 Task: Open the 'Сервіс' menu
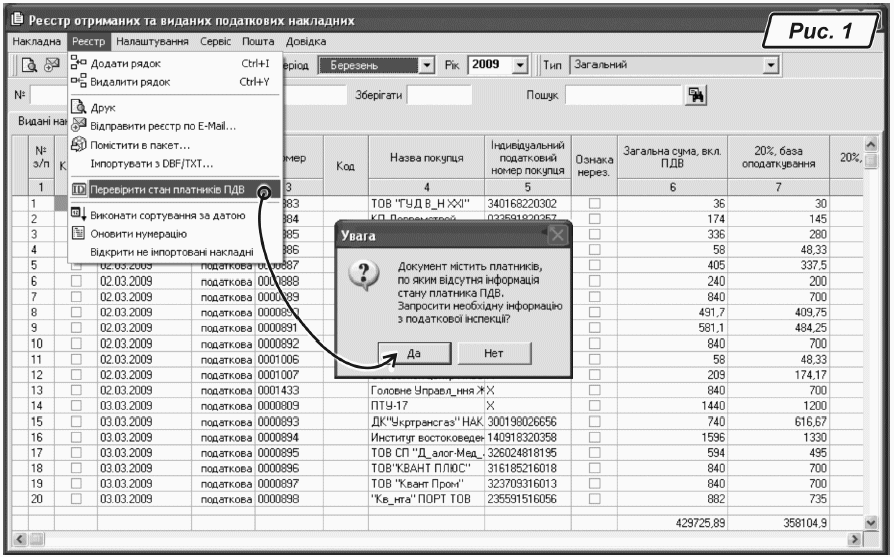pyautogui.click(x=216, y=42)
